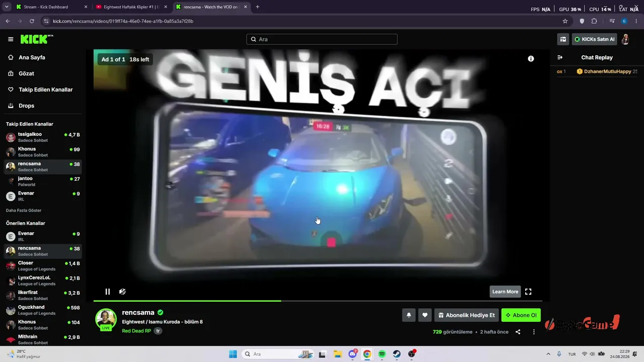Image resolution: width=644 pixels, height=362 pixels.
Task: Pause the ad playback
Action: 107,292
